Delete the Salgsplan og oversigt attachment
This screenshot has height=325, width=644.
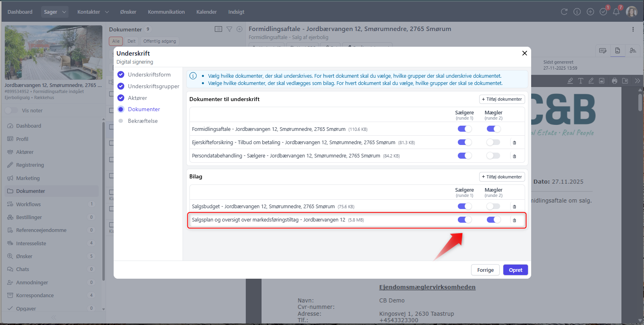coord(514,220)
